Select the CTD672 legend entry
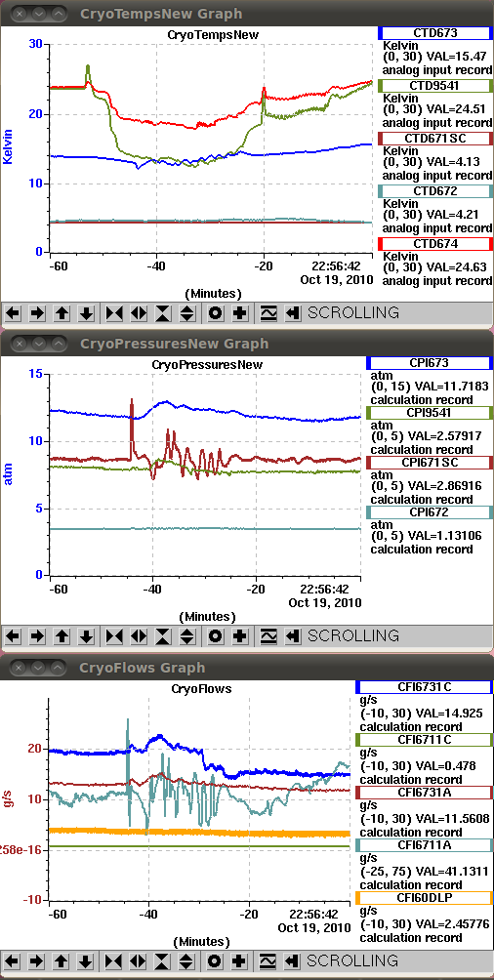 (435, 191)
